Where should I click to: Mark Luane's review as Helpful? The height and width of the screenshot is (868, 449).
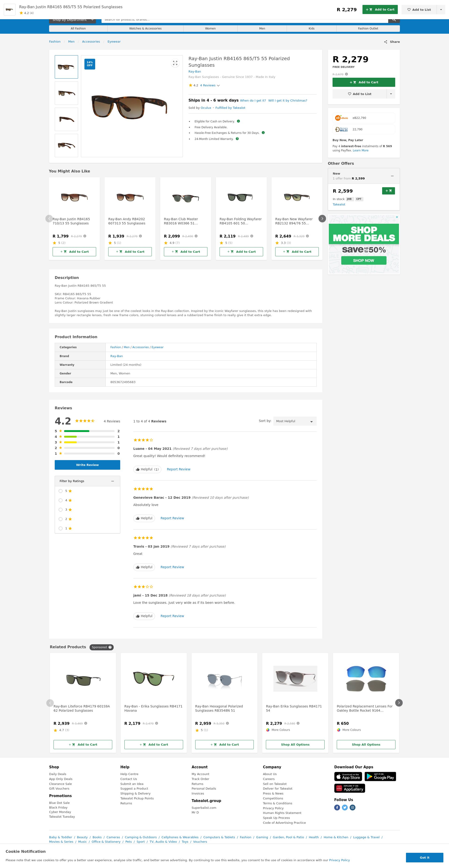coord(147,469)
